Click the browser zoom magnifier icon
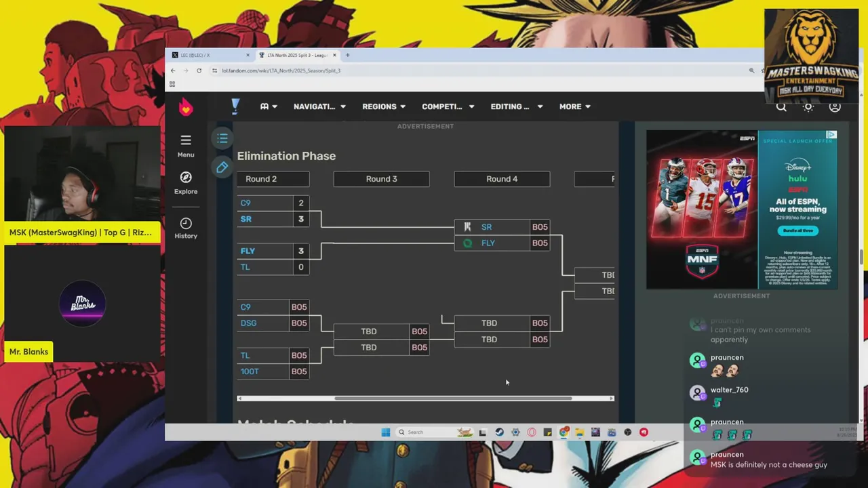This screenshot has width=868, height=488. click(751, 70)
